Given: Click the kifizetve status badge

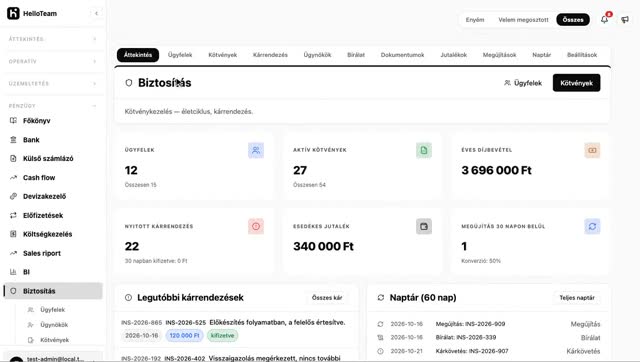Looking at the screenshot, I should 222,335.
